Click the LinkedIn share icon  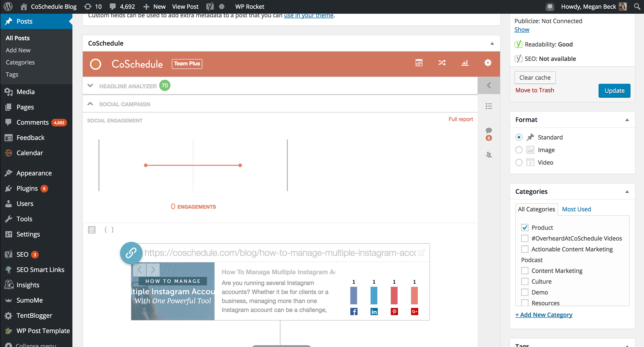pyautogui.click(x=374, y=311)
